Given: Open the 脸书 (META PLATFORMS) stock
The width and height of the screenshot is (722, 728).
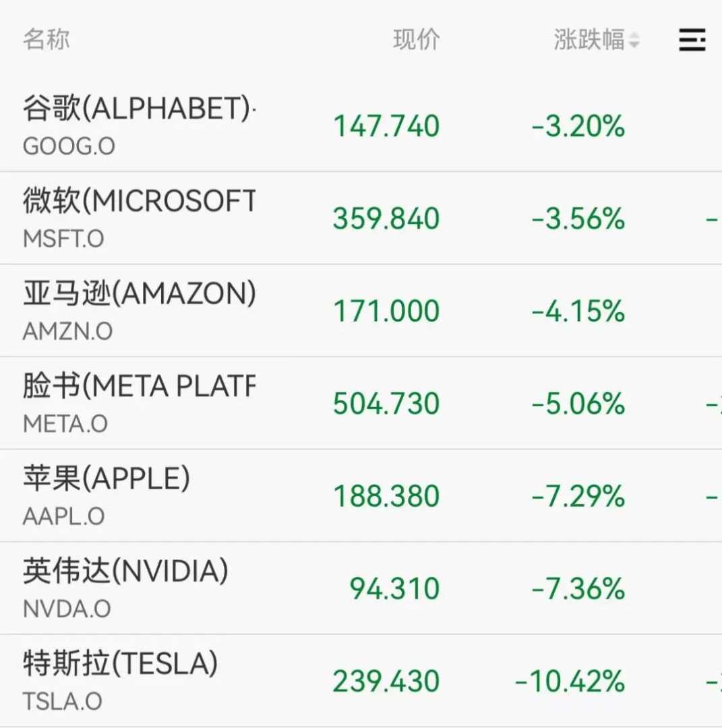Looking at the screenshot, I should (x=140, y=386).
